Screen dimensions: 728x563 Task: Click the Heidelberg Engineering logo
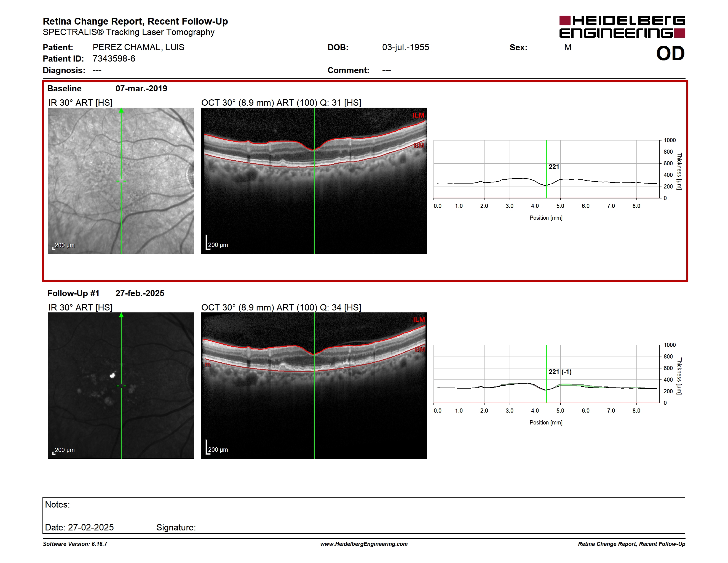tap(622, 27)
